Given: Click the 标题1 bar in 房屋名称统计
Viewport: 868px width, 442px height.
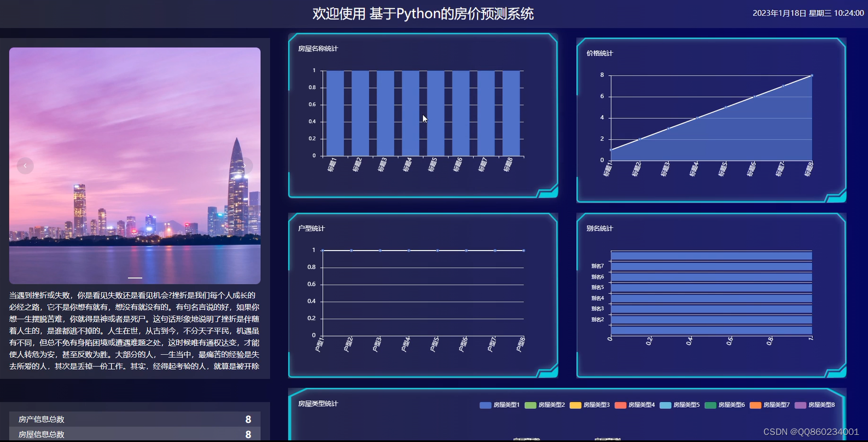Looking at the screenshot, I should click(335, 113).
